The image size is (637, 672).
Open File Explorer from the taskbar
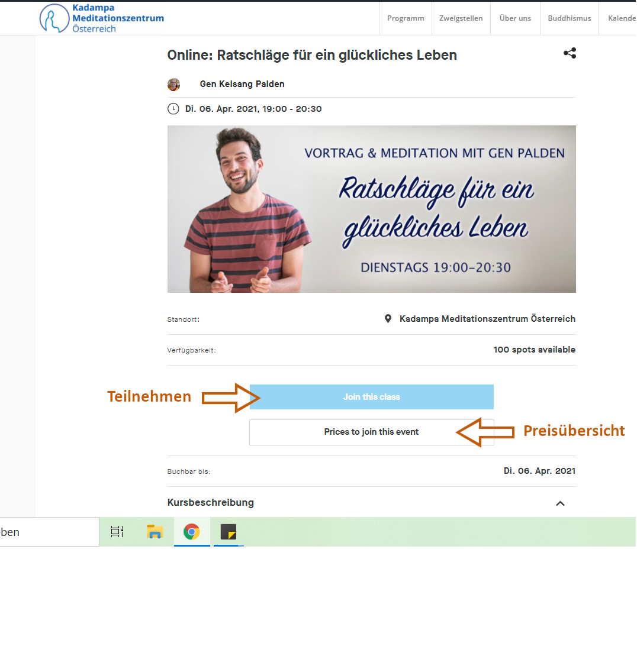click(155, 532)
